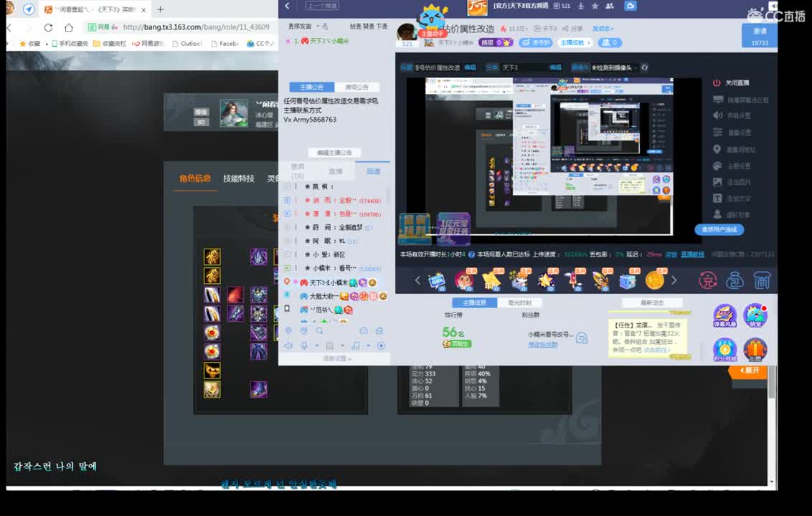The image size is (812, 516).
Task: Toggle speaker mute in chat toolbar
Action: 288,345
